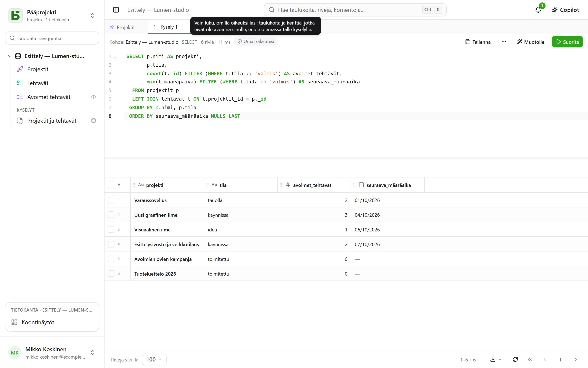Viewport: 588px width, 368px height.
Task: Expand the Mikko Koskinen user menu
Action: coord(92,353)
